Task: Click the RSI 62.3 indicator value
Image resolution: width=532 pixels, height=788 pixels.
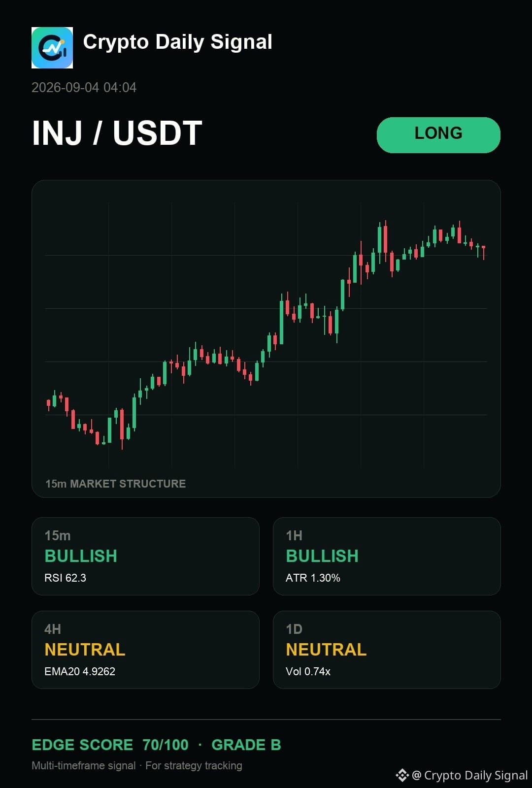Action: tap(65, 578)
